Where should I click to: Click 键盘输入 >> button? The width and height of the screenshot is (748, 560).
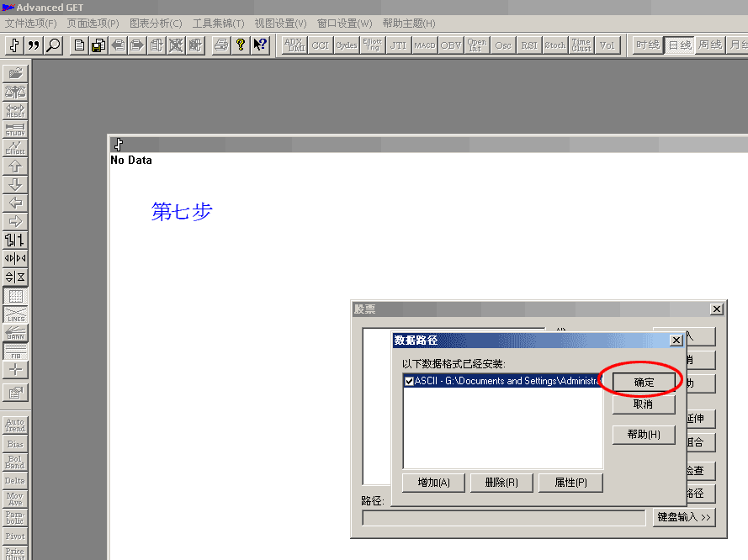(x=684, y=517)
